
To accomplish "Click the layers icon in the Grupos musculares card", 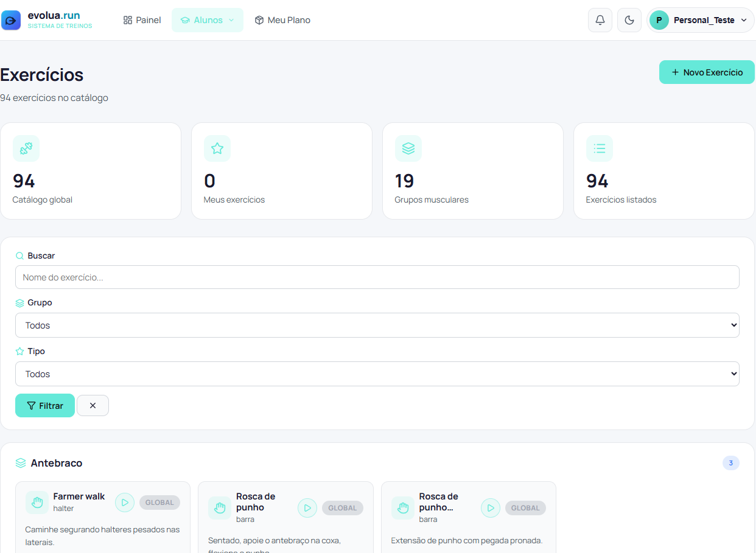I will [x=408, y=148].
